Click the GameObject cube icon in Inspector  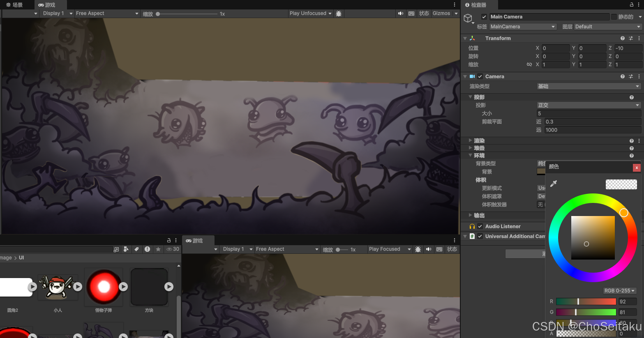coord(468,18)
